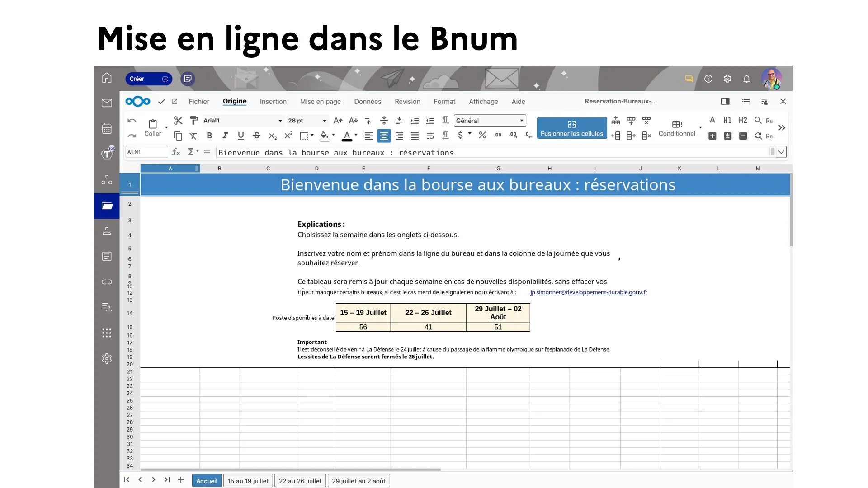
Task: Click the clone formatting paintbrush icon
Action: (194, 121)
